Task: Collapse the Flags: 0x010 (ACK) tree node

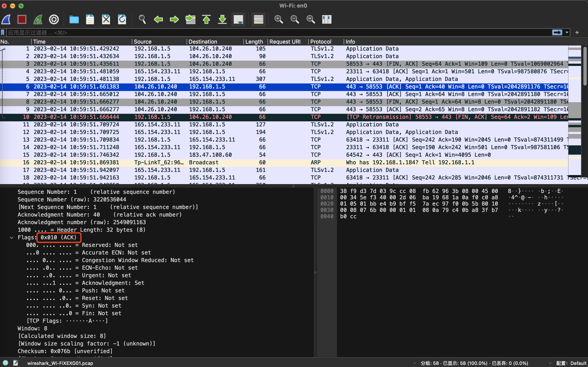Action: pyautogui.click(x=11, y=238)
